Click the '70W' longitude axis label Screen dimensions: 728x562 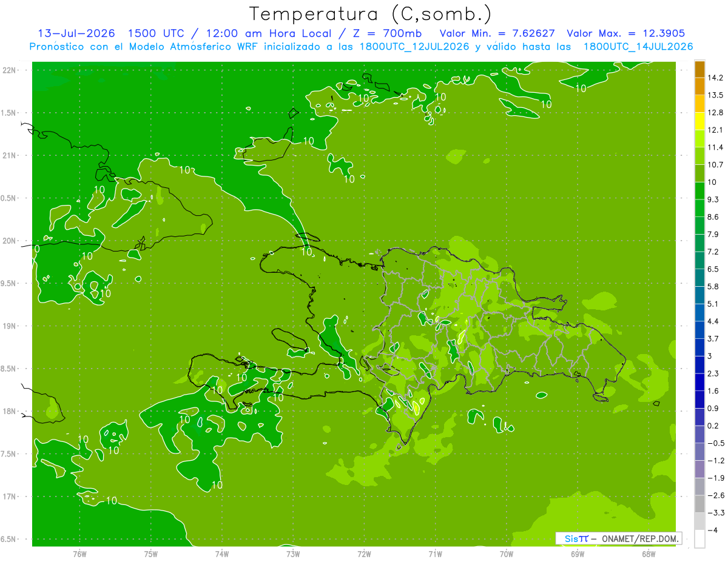pyautogui.click(x=506, y=554)
